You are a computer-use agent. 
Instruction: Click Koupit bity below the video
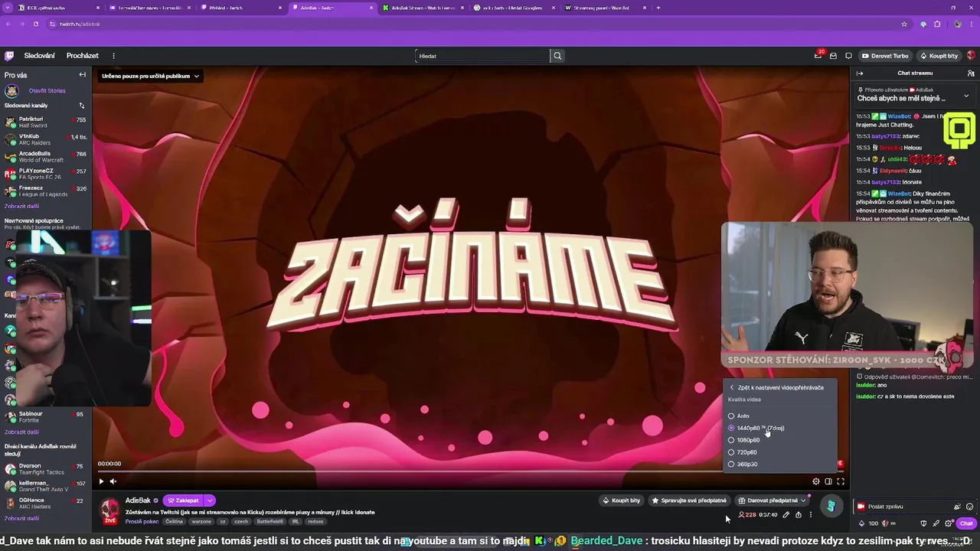pos(621,500)
